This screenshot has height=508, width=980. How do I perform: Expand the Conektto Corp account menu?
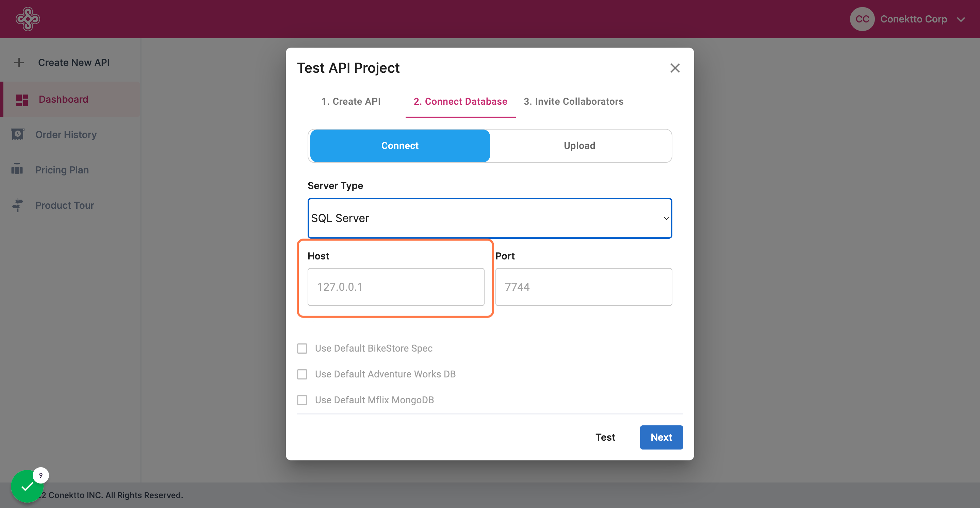(x=961, y=19)
